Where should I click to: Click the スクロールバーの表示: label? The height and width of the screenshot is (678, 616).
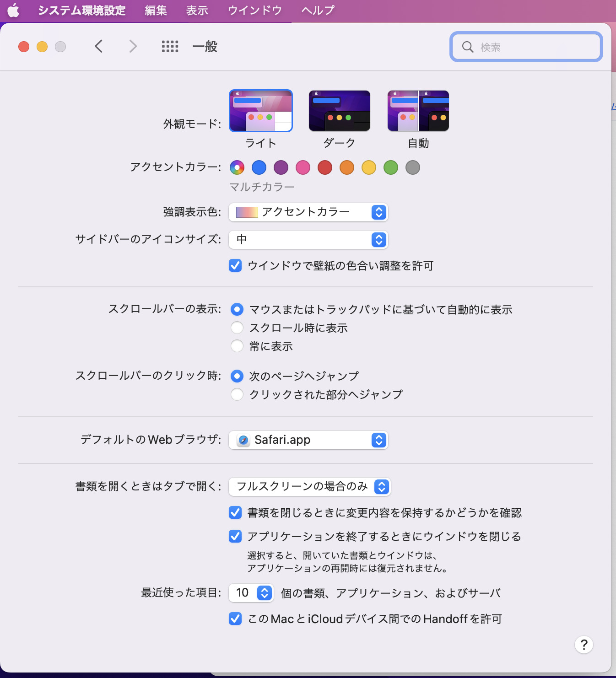(165, 309)
